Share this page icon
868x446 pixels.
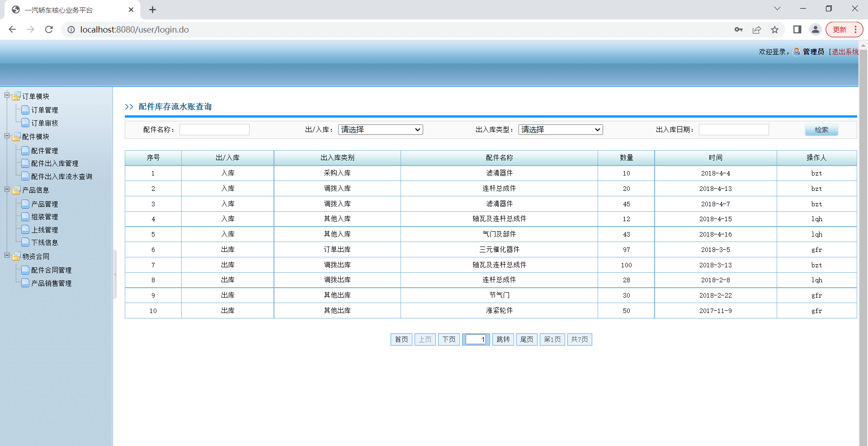(x=756, y=29)
